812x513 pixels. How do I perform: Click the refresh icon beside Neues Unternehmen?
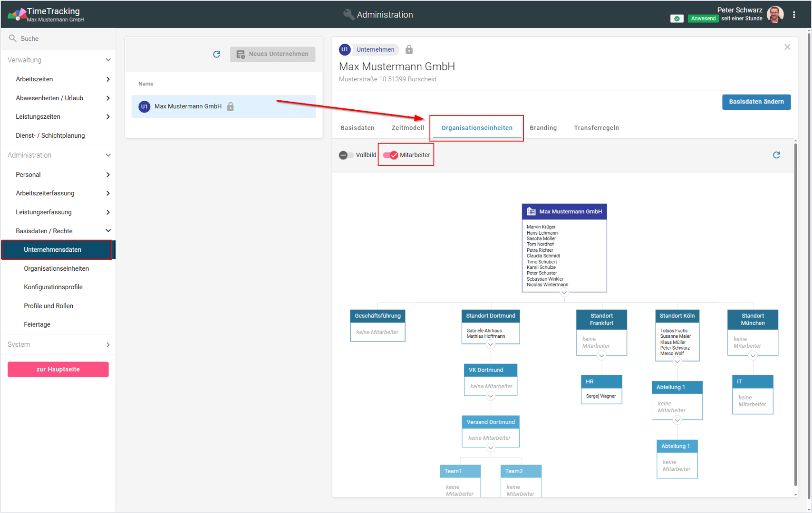click(x=217, y=54)
